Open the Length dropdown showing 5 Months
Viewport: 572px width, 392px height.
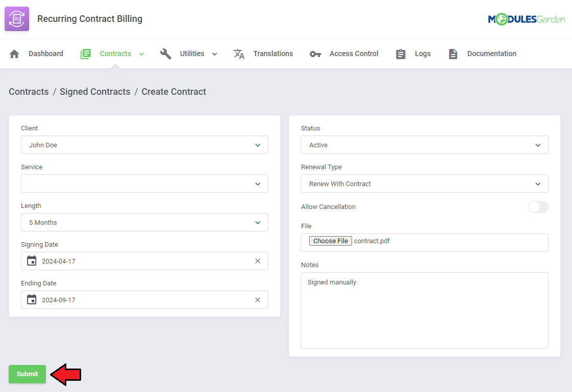point(144,222)
